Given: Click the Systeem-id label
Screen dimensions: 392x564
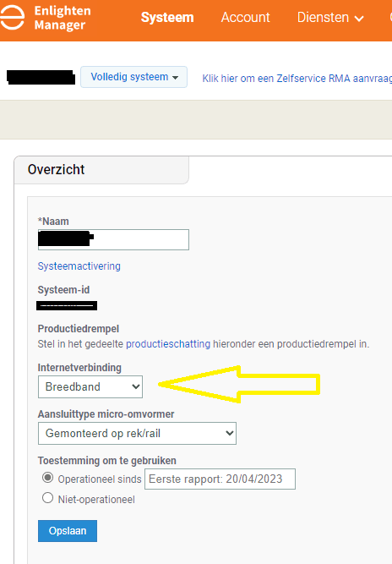Looking at the screenshot, I should (x=63, y=290).
